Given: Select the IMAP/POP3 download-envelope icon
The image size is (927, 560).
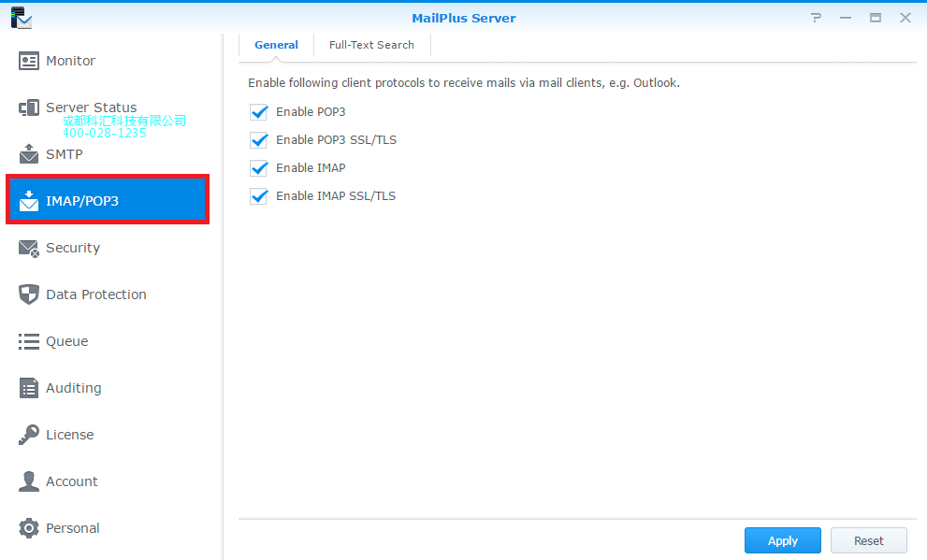Looking at the screenshot, I should (28, 201).
